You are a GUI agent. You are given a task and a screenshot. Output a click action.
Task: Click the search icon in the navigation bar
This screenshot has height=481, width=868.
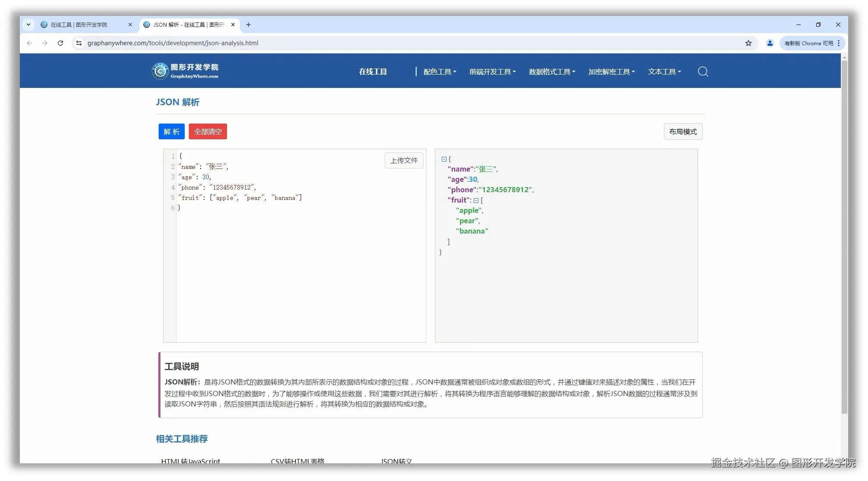click(x=703, y=72)
